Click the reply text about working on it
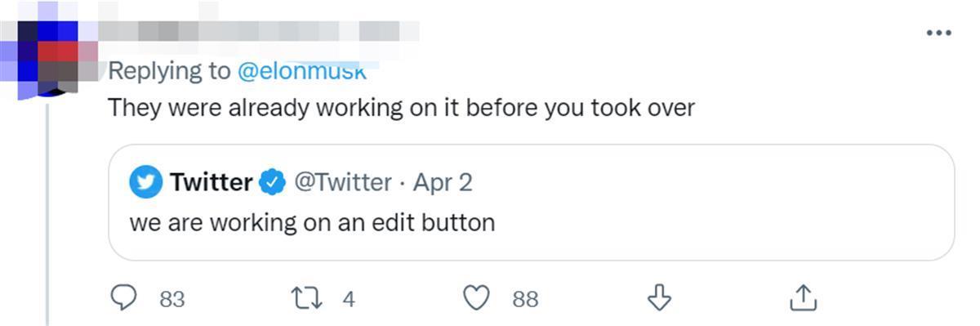This screenshot has width=980, height=326. point(402,108)
